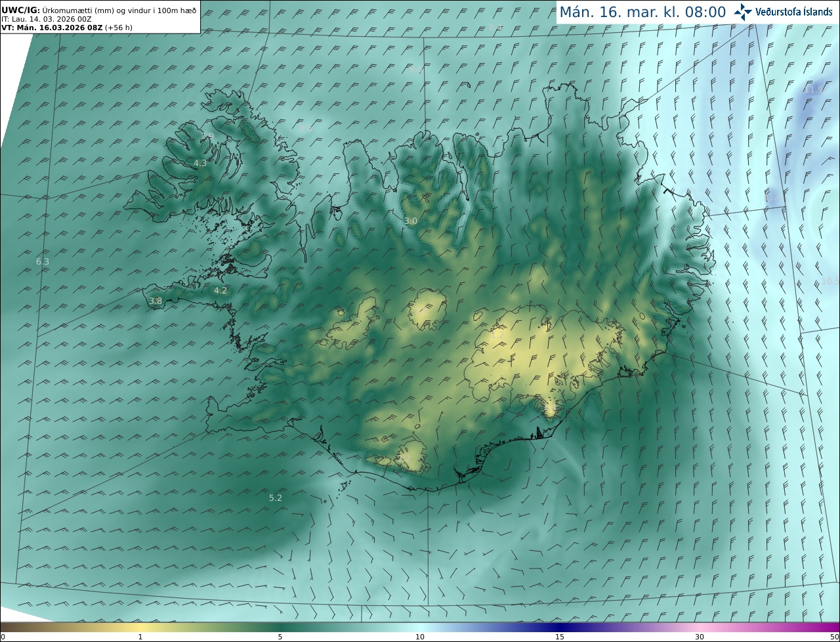This screenshot has width=840, height=642.
Task: Click the 10.5 value at the east edge
Action: (830, 281)
